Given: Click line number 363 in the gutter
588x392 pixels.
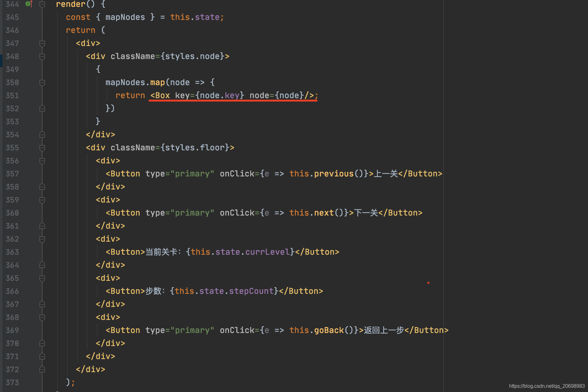Looking at the screenshot, I should point(12,252).
